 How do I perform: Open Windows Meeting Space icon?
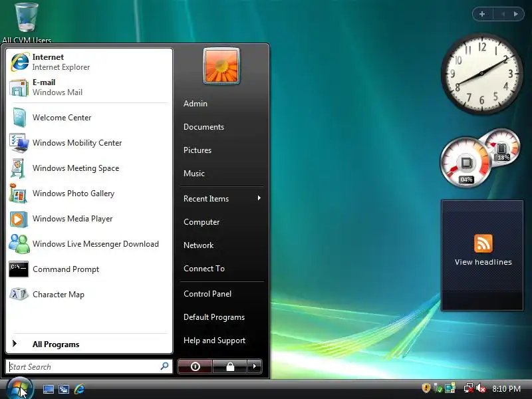[19, 168]
